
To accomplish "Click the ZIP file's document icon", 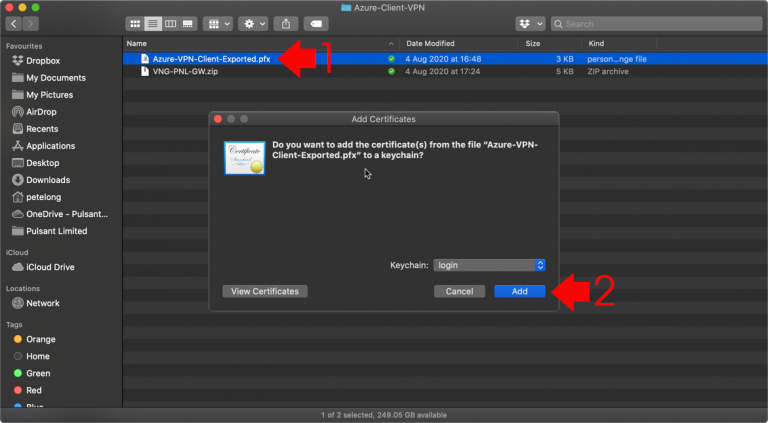I will click(x=144, y=71).
